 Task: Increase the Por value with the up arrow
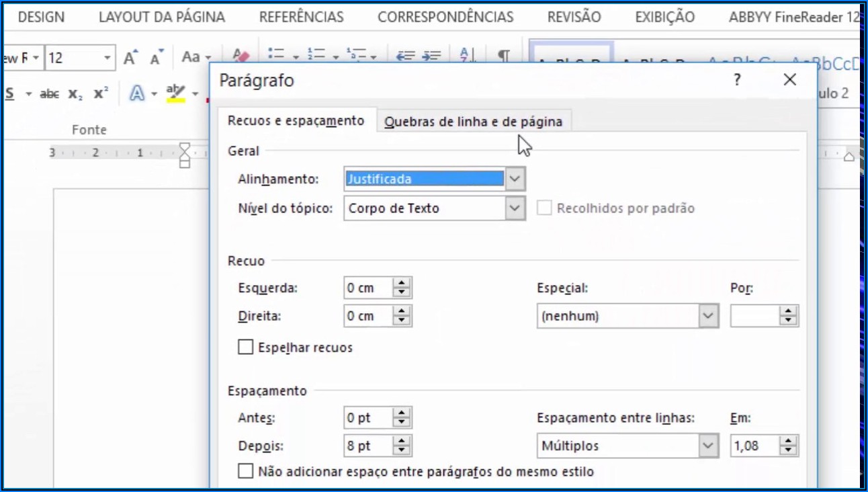point(789,311)
